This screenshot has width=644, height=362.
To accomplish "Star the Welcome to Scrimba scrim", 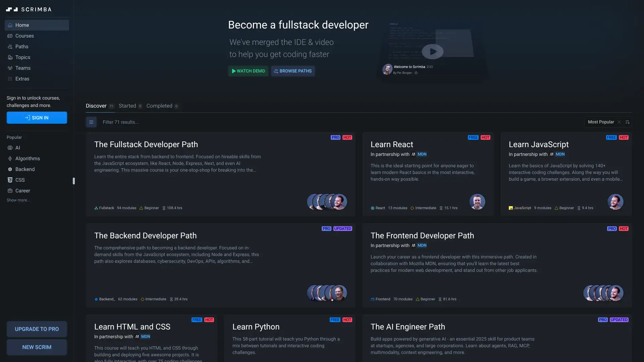I will click(416, 73).
